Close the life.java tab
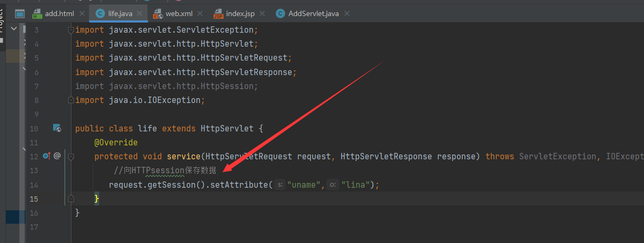 139,13
